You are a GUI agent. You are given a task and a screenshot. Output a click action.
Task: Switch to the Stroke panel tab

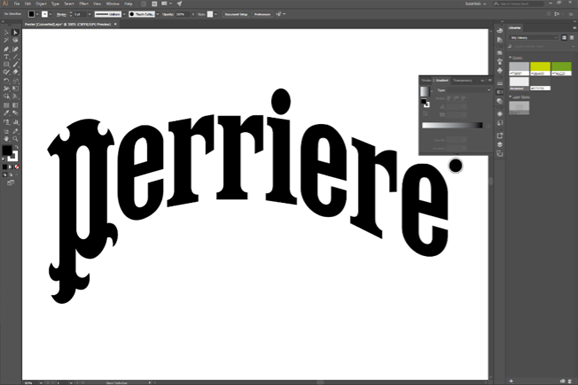point(426,80)
